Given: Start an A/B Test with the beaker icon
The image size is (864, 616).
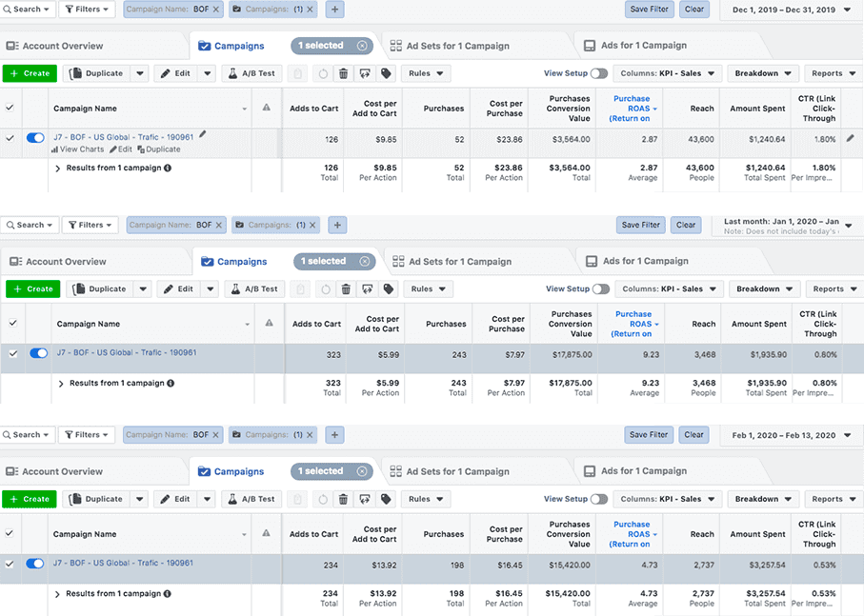Looking at the screenshot, I should click(x=253, y=73).
